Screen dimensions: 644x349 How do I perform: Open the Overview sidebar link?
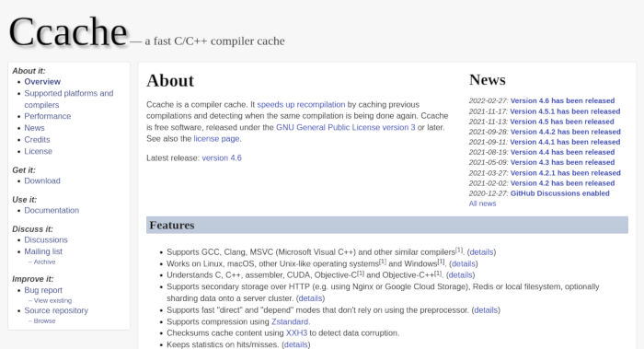[x=42, y=82]
